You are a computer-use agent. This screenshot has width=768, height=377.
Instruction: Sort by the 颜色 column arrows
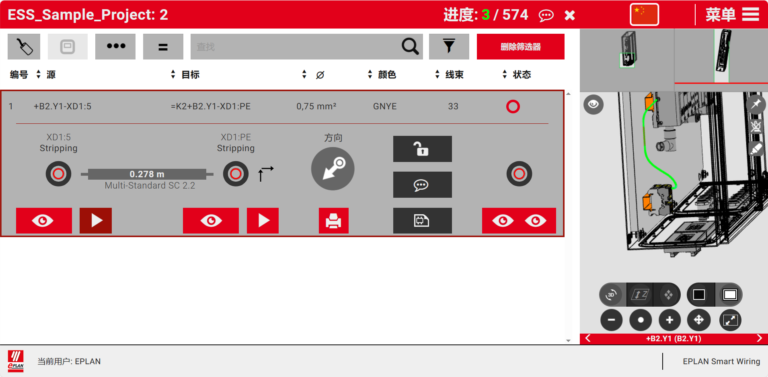(370, 74)
